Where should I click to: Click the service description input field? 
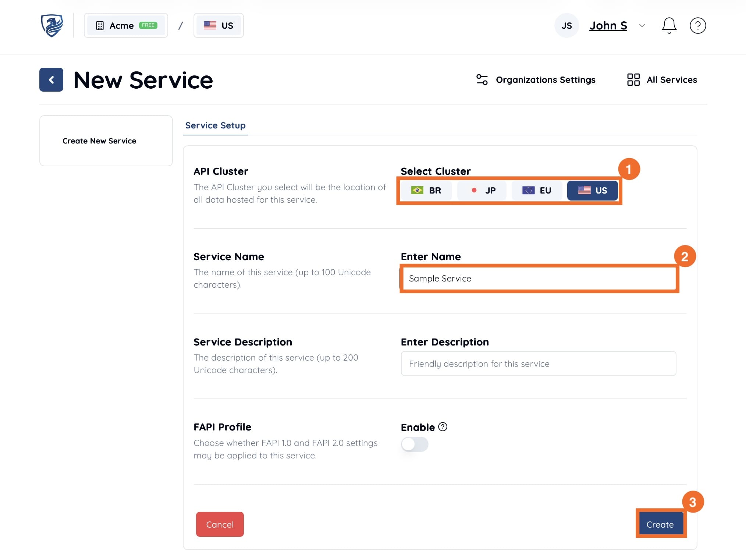(538, 364)
